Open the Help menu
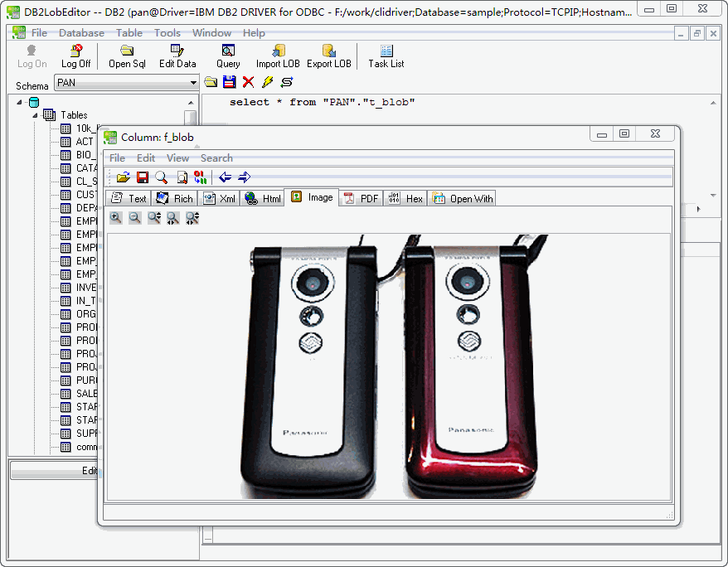 click(254, 33)
